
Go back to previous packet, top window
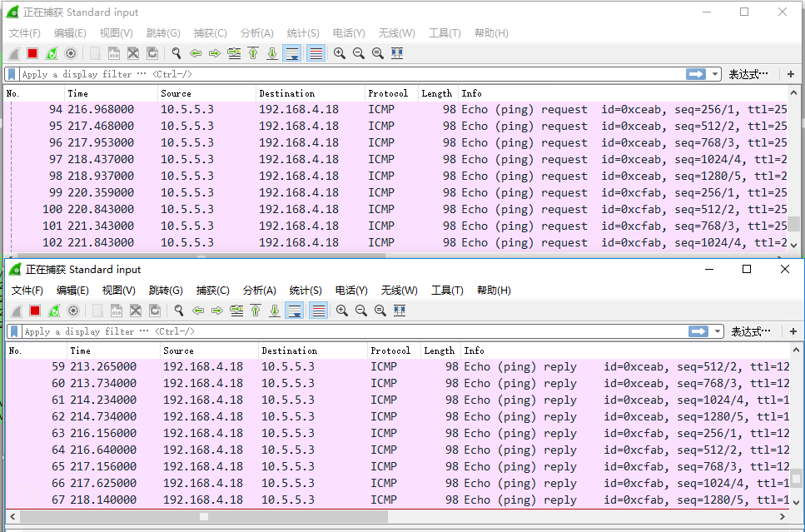(x=195, y=53)
